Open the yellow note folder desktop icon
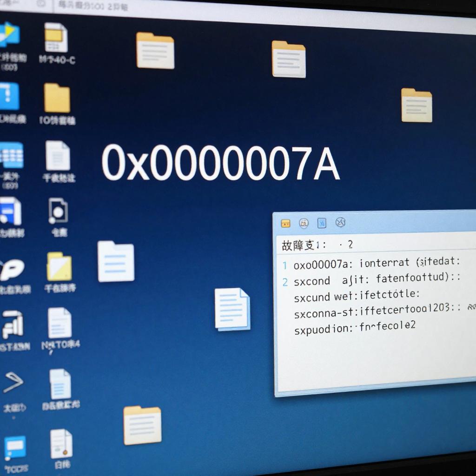 tap(59, 266)
